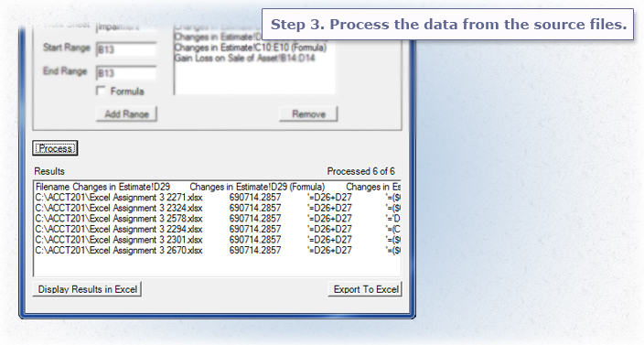
Task: Focus the Start Range input field
Action: tap(126, 49)
